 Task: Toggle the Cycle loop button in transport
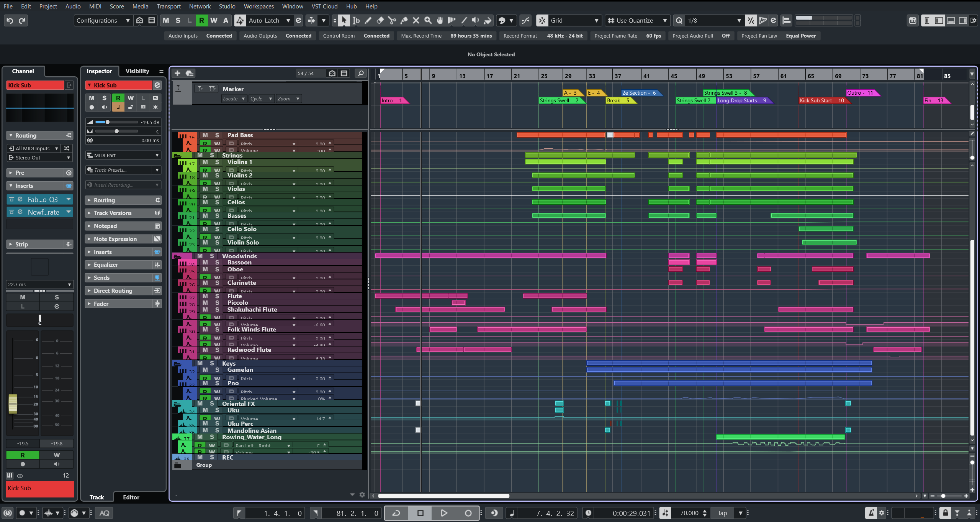(396, 513)
